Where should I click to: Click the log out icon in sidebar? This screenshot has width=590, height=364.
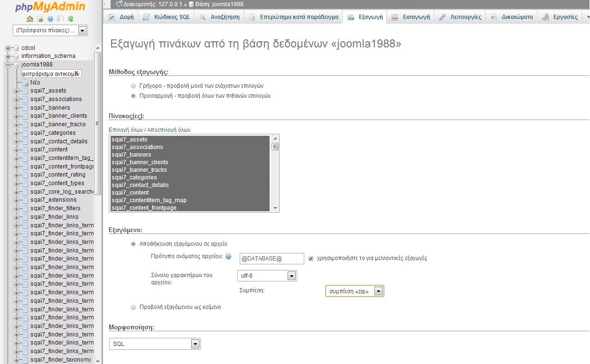40,19
